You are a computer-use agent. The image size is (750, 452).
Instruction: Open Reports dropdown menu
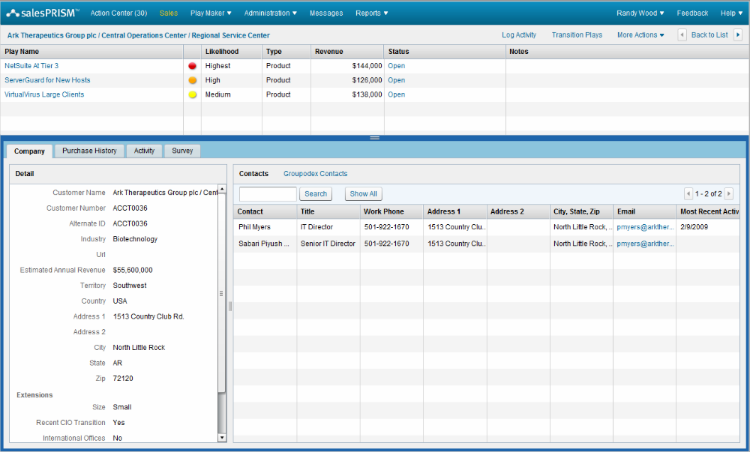click(372, 13)
